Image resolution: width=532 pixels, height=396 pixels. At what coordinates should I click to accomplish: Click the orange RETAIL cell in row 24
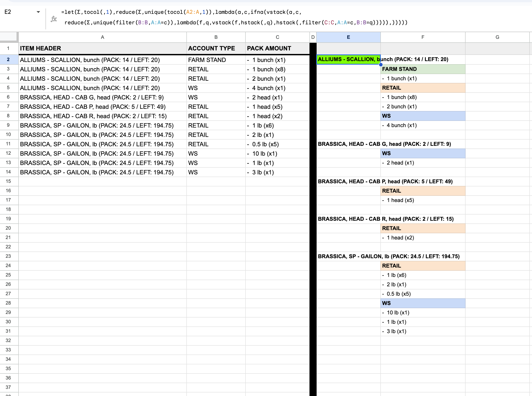(x=423, y=266)
